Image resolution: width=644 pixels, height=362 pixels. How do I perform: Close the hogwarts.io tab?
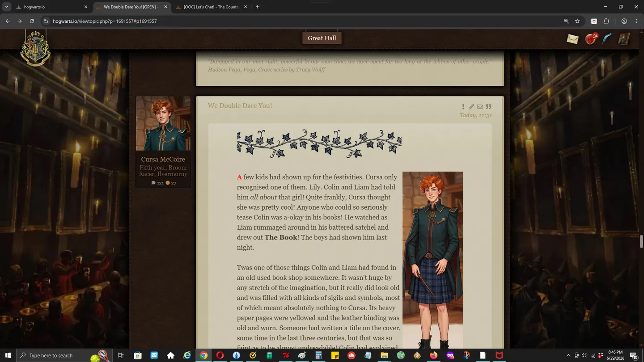[86, 7]
